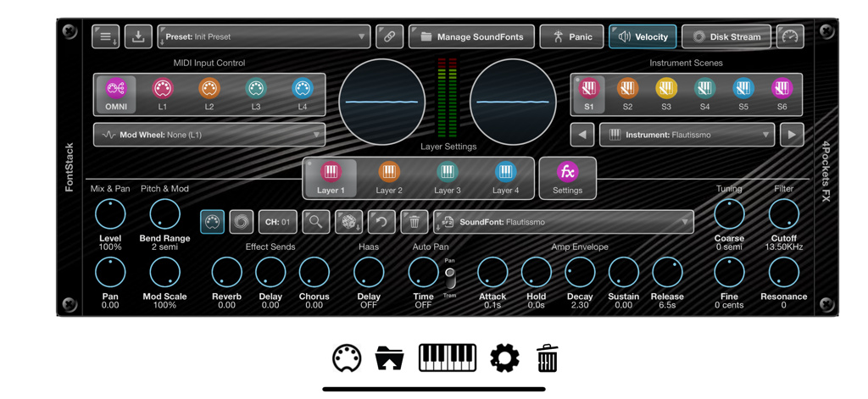This screenshot has height=399, width=868.
Task: Click the Haas Delay knob
Action: (x=369, y=272)
